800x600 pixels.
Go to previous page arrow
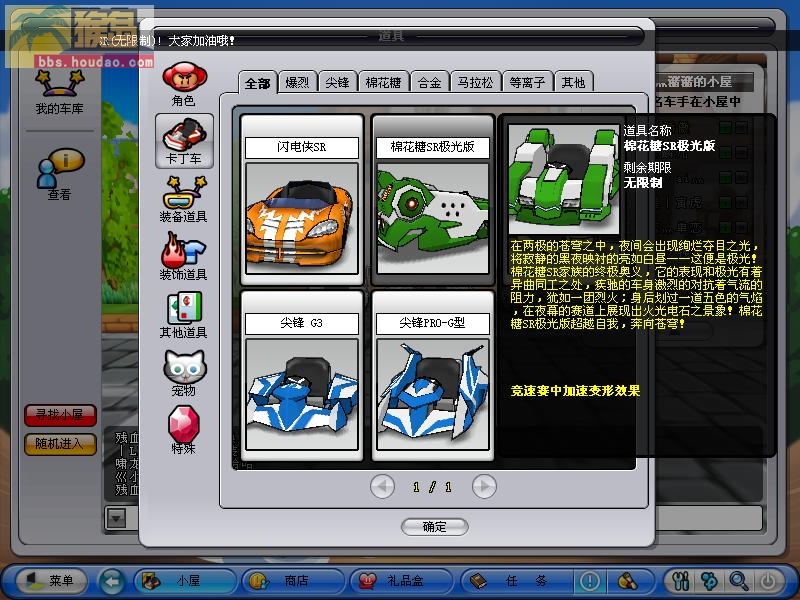click(x=382, y=487)
